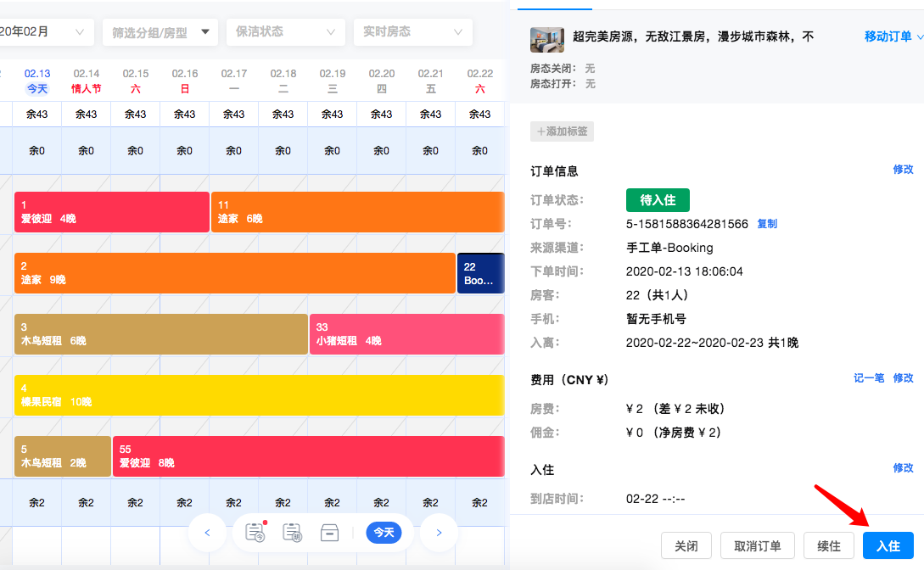
Task: Select the 02.15 Saturday date header
Action: click(136, 81)
